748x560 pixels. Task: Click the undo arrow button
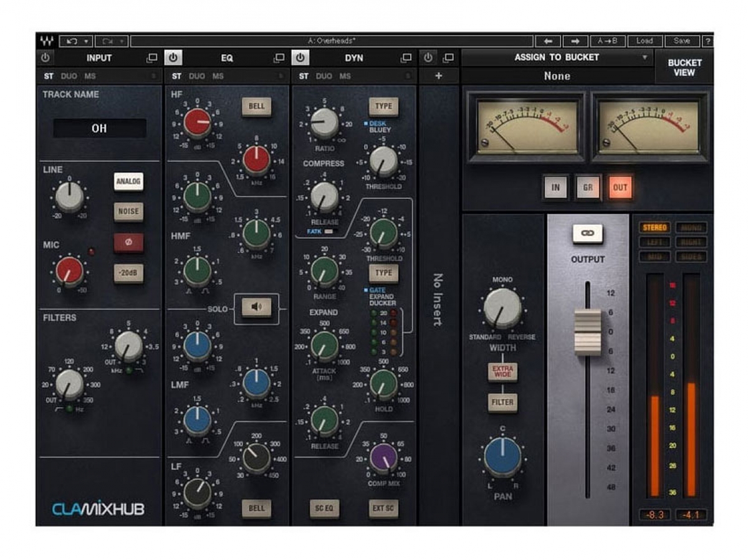pyautogui.click(x=72, y=42)
